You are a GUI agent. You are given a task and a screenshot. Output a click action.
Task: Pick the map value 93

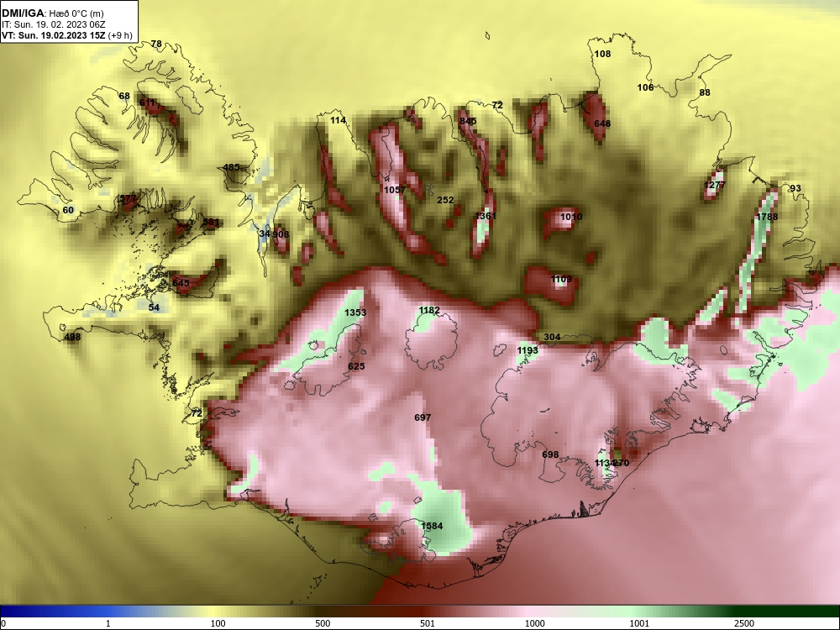click(795, 188)
